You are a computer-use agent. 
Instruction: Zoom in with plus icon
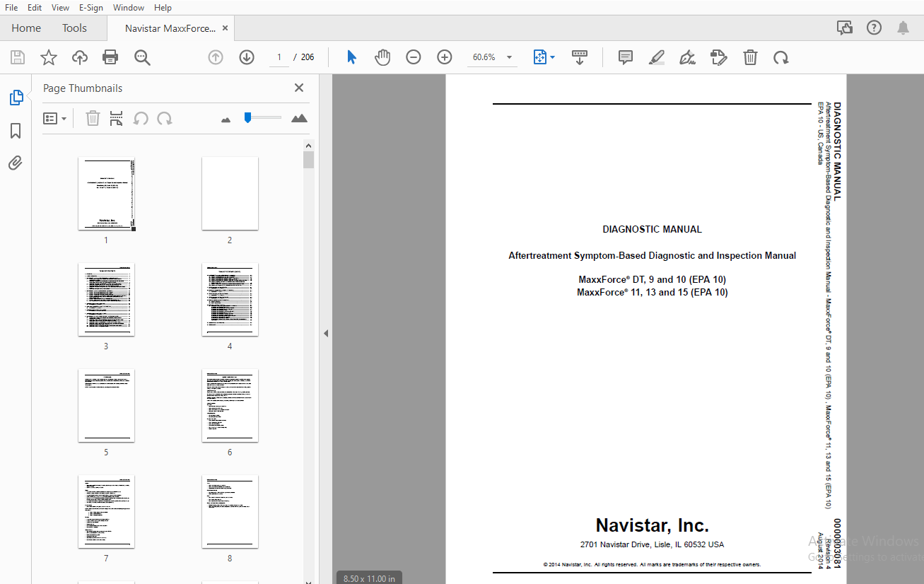coord(445,57)
